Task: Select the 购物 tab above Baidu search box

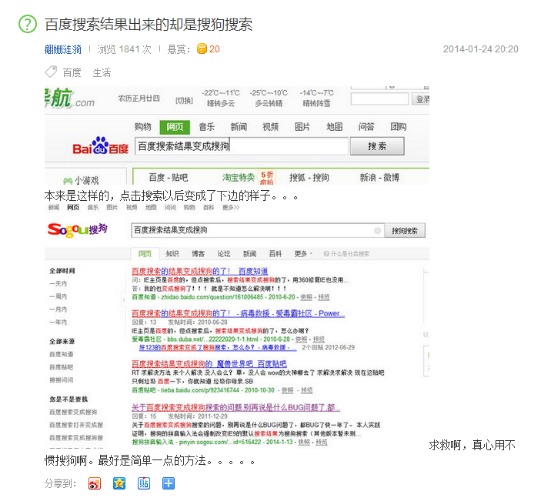Action: (x=143, y=127)
